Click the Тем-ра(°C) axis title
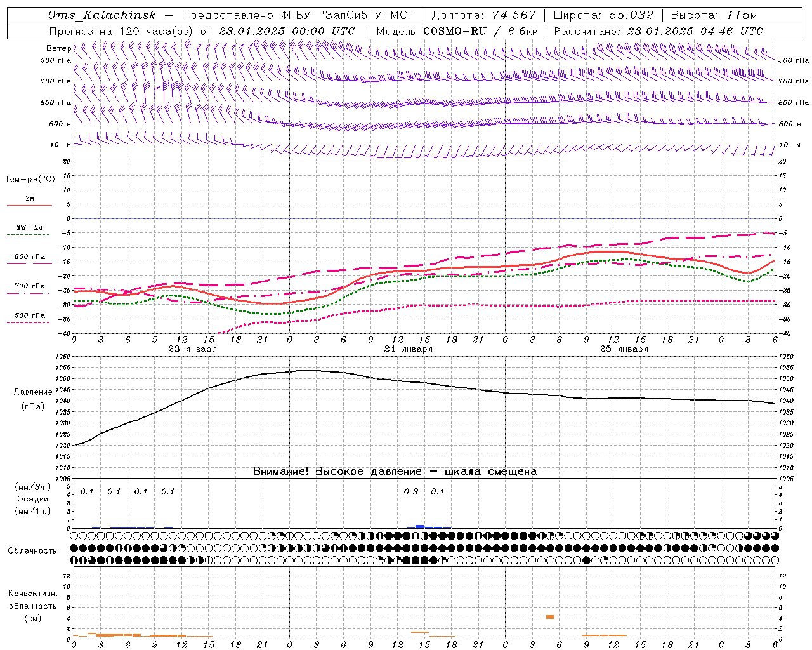 coord(30,180)
